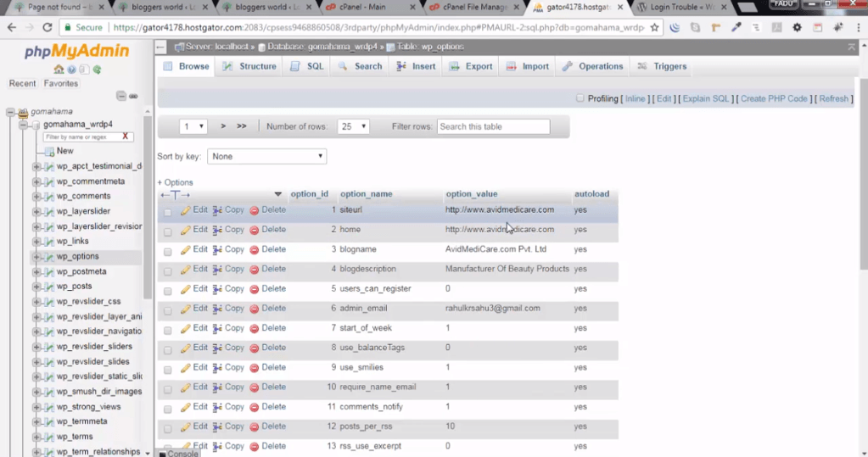Check the blogdescription row checkbox

168,271
